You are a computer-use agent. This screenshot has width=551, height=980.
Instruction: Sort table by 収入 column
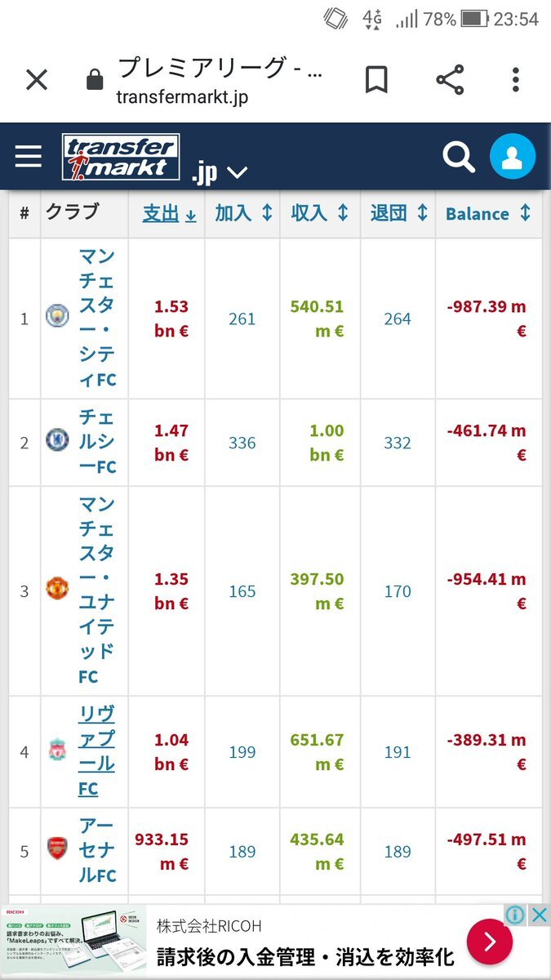319,213
